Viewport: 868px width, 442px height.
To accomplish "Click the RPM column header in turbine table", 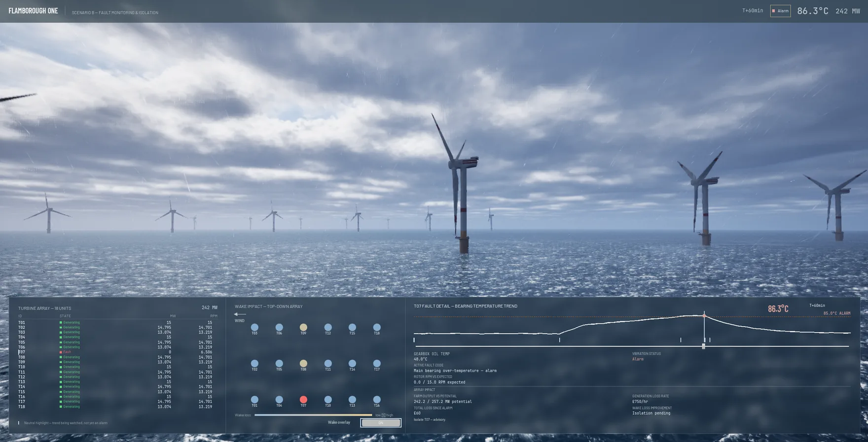I will [214, 316].
